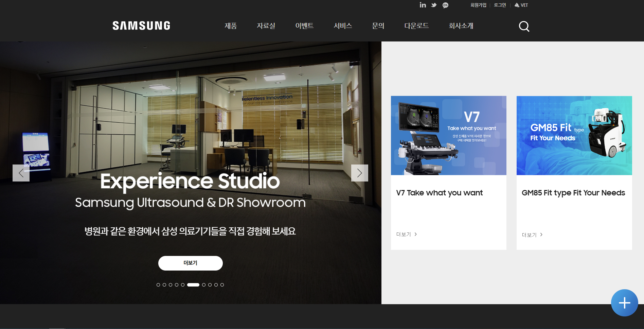The height and width of the screenshot is (329, 644).
Task: Click the 로그인 login link
Action: pos(500,5)
